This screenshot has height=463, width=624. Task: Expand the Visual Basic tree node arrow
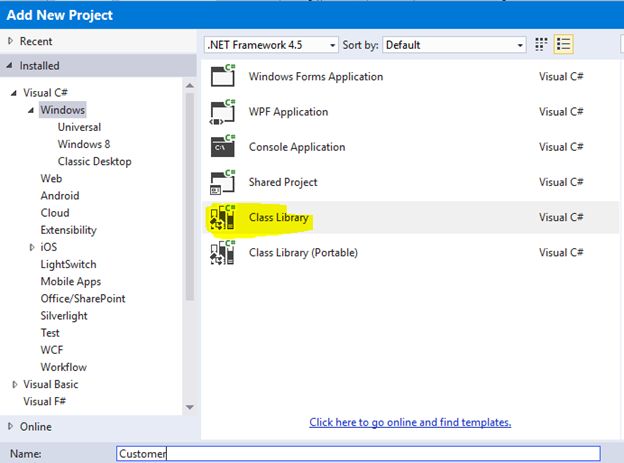tap(15, 384)
